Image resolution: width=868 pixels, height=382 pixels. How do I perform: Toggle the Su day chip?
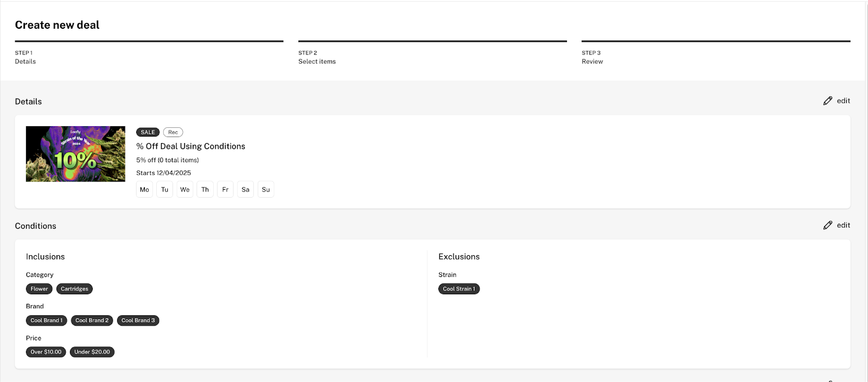(x=266, y=190)
